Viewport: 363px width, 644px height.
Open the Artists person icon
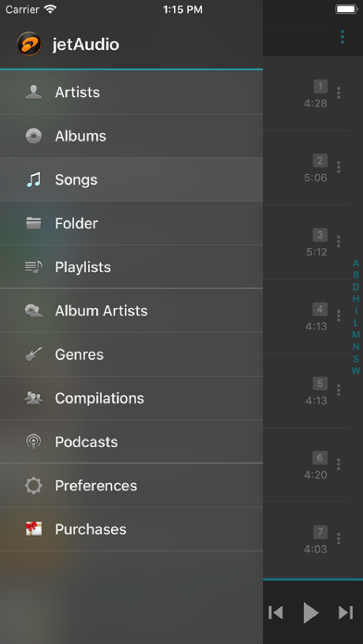33,92
